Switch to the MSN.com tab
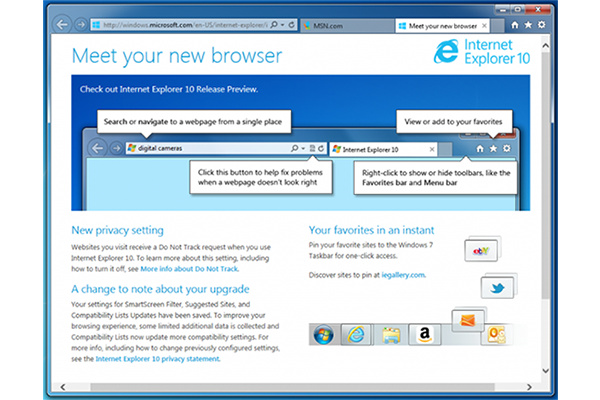600x400 pixels. pyautogui.click(x=347, y=26)
